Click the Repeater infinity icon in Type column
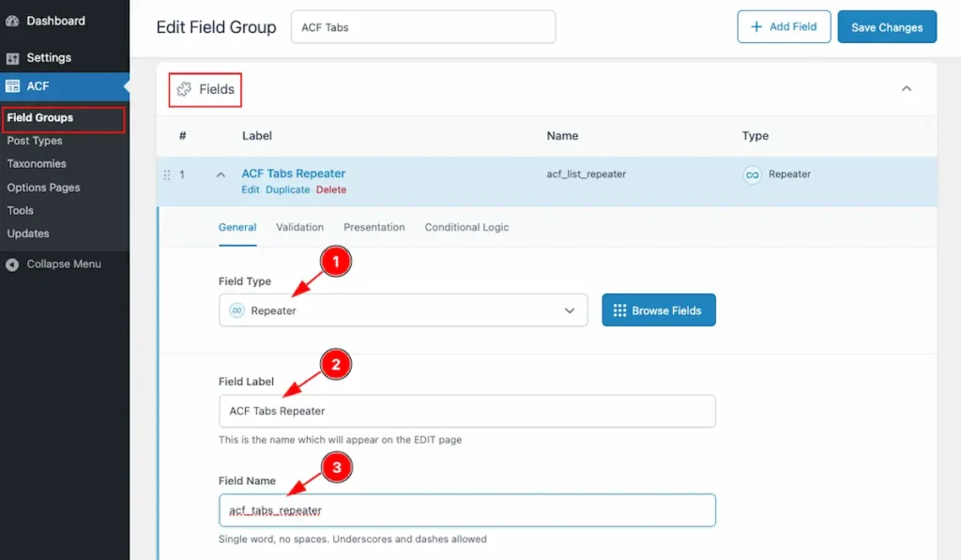 pyautogui.click(x=752, y=174)
